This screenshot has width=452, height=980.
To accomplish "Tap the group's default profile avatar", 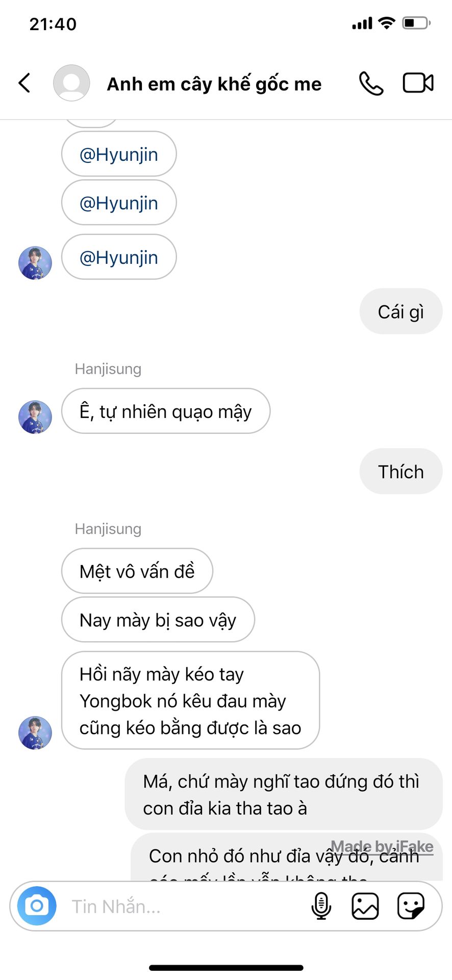I will (x=71, y=83).
